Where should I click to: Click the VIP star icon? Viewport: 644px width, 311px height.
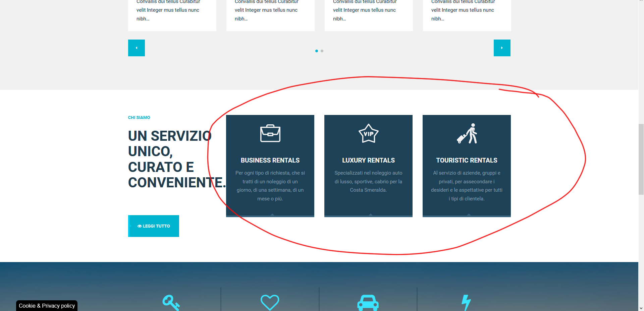[x=369, y=133]
